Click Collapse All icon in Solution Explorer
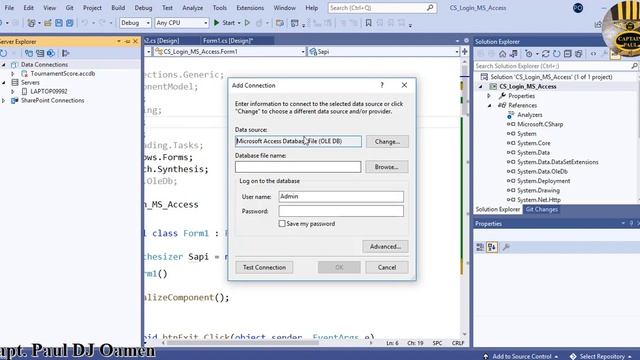The width and height of the screenshot is (640, 360). pyautogui.click(x=567, y=54)
